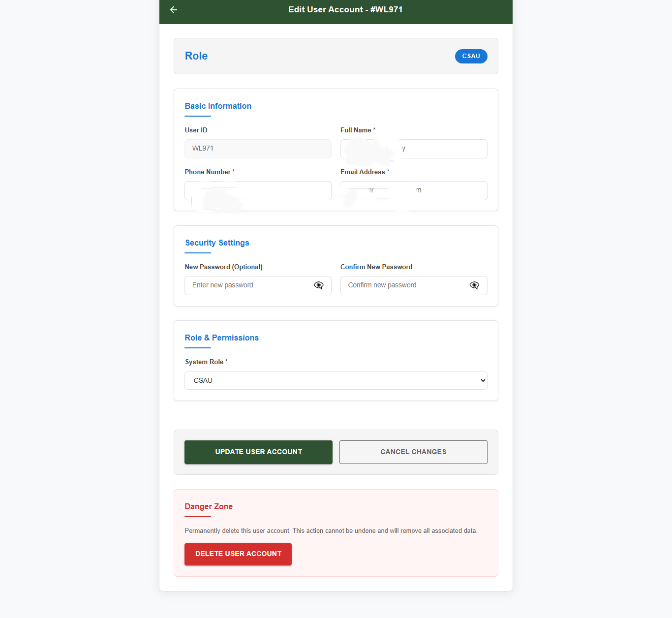Viewport: 672px width, 618px height.
Task: Select the Security Settings section title
Action: point(217,243)
